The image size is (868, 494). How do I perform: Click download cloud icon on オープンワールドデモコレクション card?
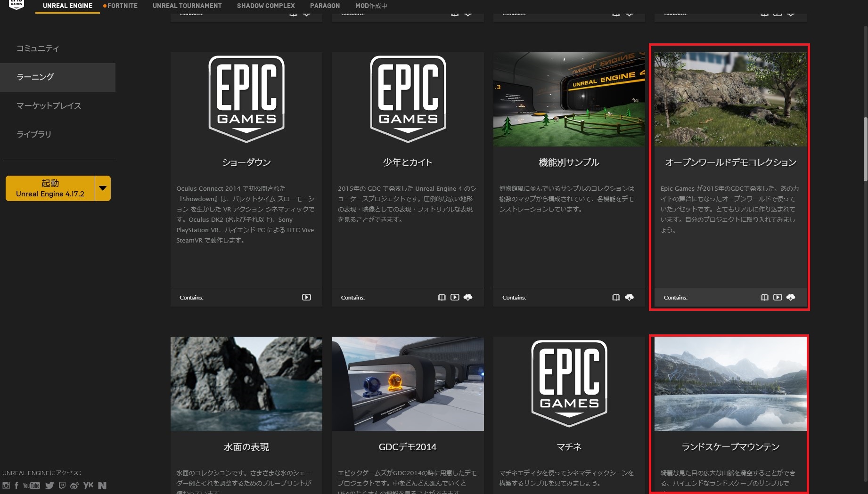click(791, 297)
